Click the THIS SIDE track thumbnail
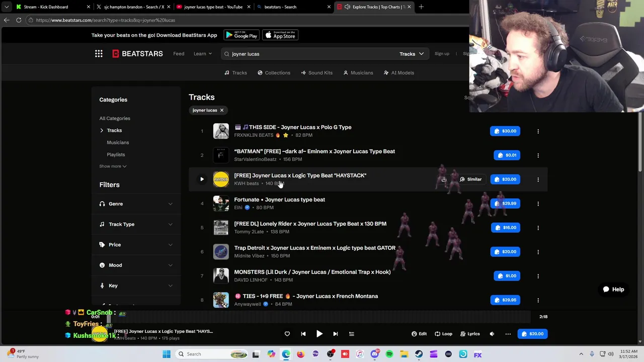The image size is (644, 362). (221, 131)
